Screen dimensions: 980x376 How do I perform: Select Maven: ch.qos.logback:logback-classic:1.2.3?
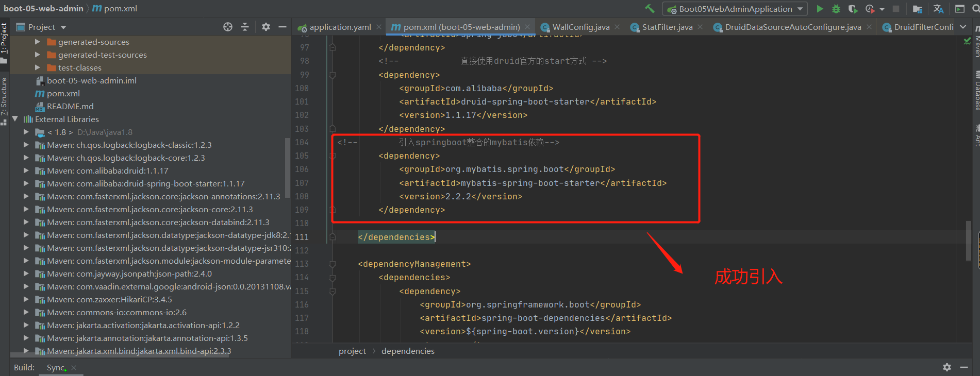pyautogui.click(x=129, y=145)
